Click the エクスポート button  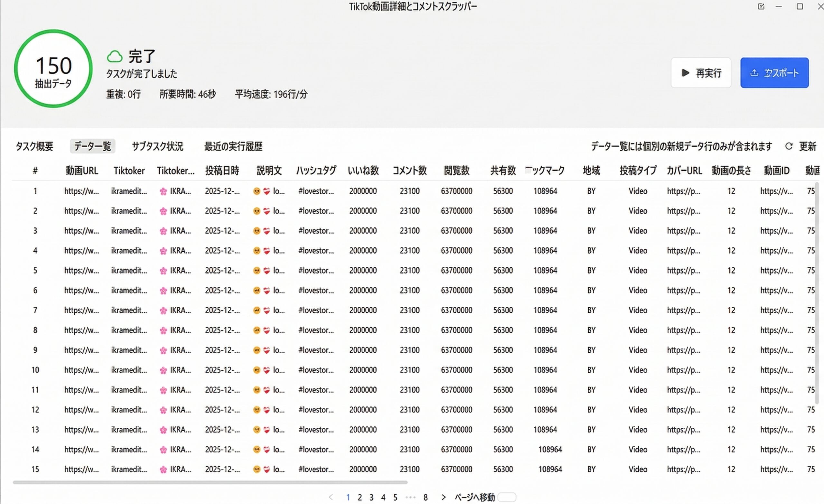pyautogui.click(x=774, y=73)
